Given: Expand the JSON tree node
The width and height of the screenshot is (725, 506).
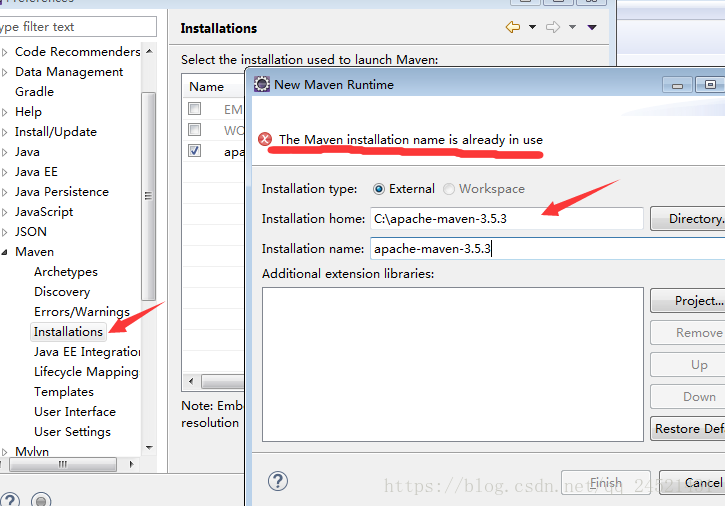Looking at the screenshot, I should (x=5, y=232).
